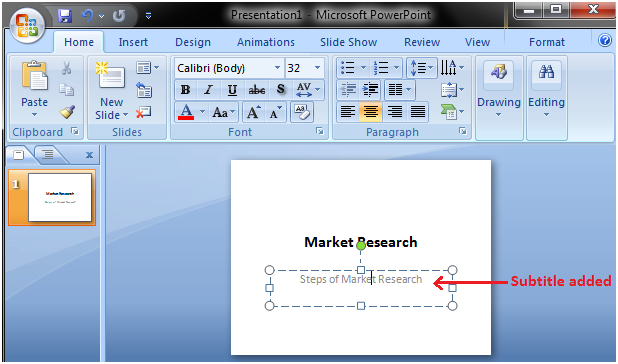Screen dimensions: 618x364
Task: Toggle Italic formatting
Action: (x=208, y=90)
